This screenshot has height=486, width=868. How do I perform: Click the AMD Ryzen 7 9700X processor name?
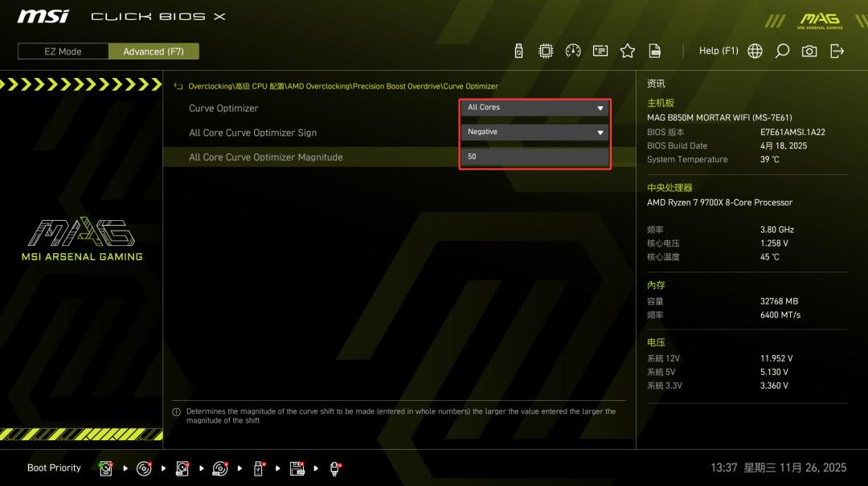click(719, 202)
